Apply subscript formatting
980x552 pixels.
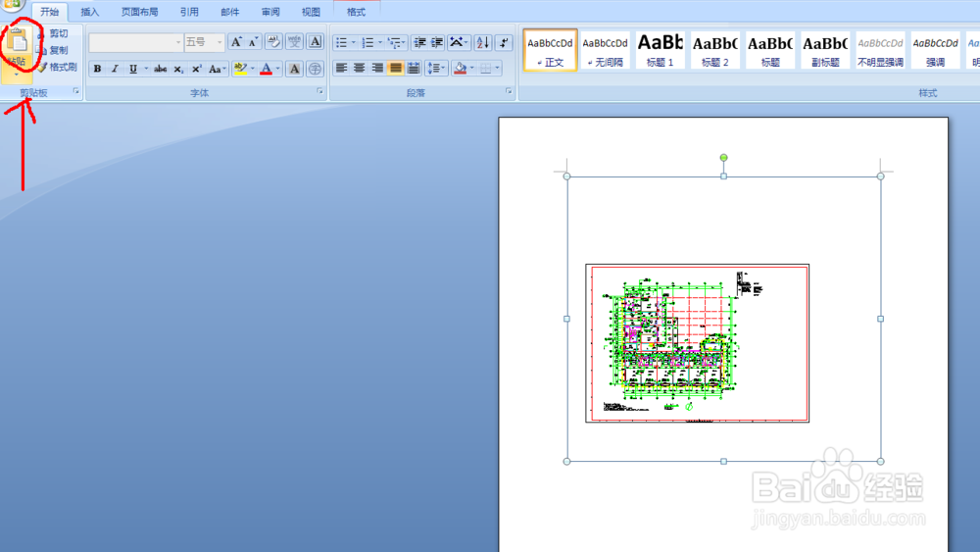(178, 69)
